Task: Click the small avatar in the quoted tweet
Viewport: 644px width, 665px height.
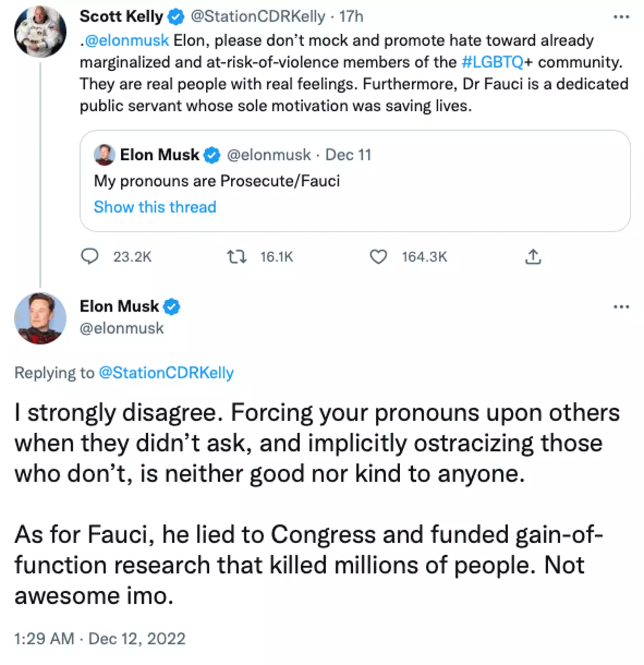Action: tap(104, 155)
